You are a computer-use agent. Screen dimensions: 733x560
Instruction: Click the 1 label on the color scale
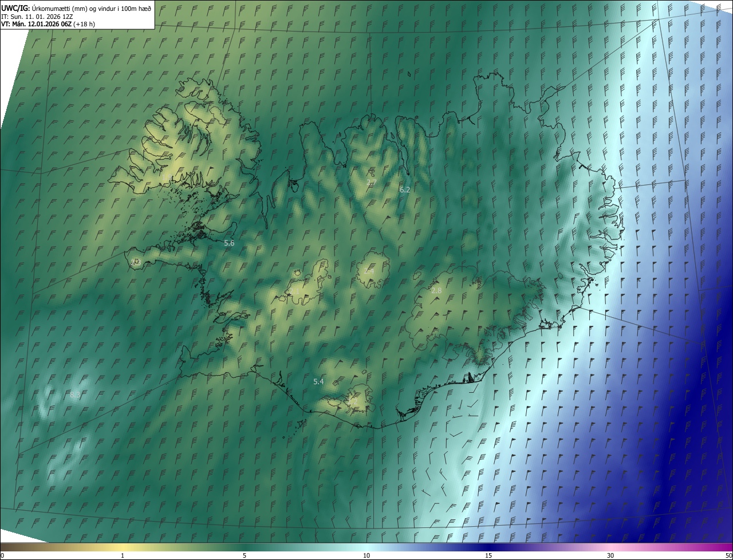click(x=123, y=556)
